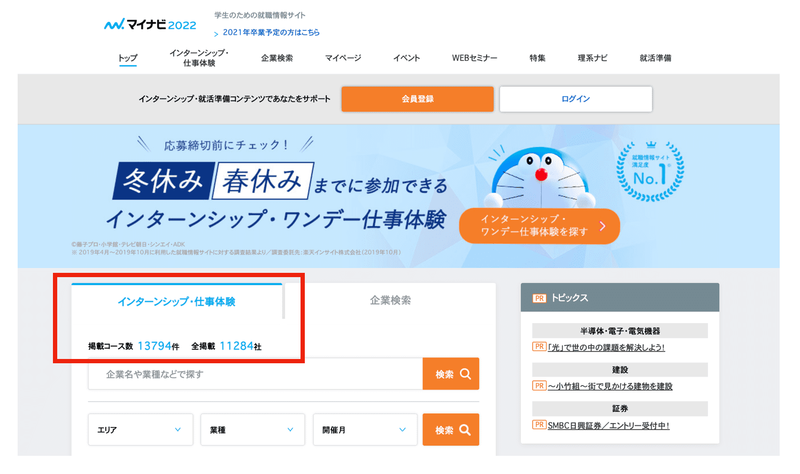Open 理系ナビ navigation item
The height and width of the screenshot is (474, 800).
592,58
